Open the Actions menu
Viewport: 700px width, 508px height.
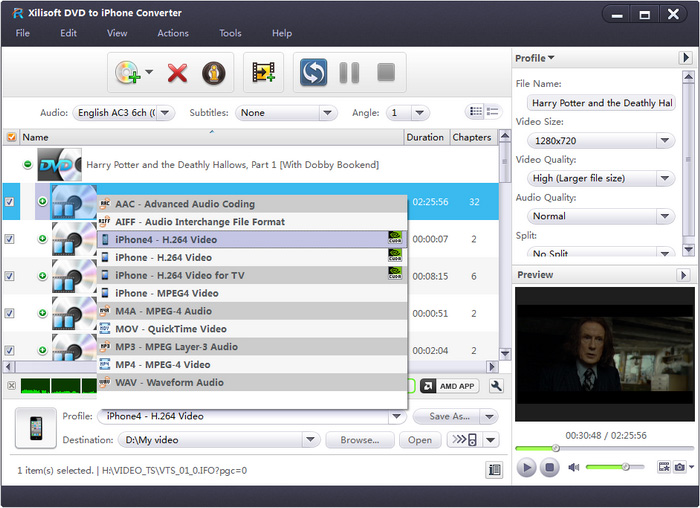point(173,33)
